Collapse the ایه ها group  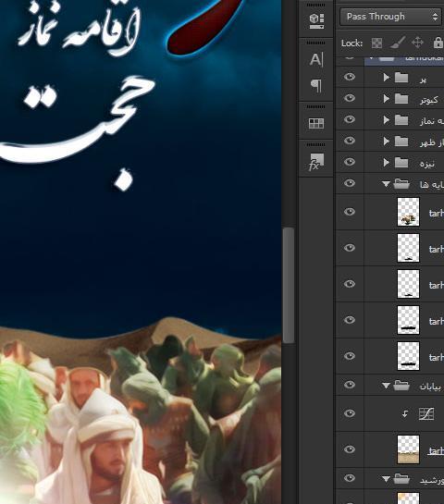(x=386, y=184)
